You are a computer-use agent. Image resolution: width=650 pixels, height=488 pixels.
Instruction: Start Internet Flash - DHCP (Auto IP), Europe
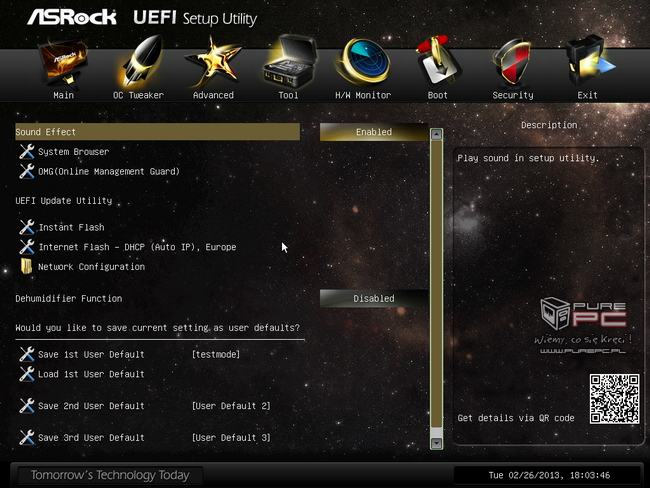137,247
